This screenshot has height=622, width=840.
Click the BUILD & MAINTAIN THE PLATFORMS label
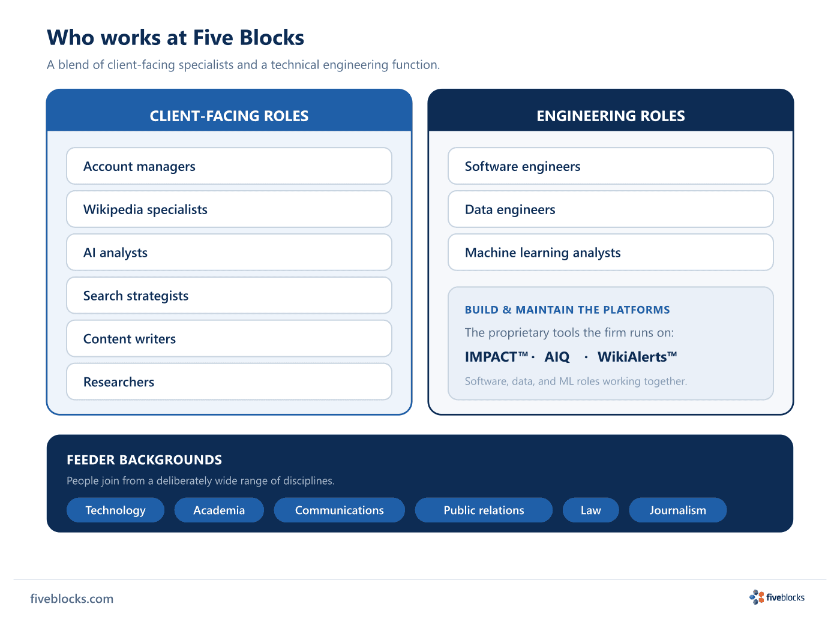568,310
